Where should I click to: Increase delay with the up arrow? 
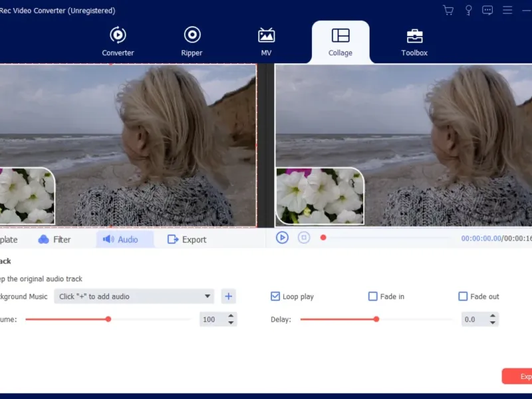493,316
